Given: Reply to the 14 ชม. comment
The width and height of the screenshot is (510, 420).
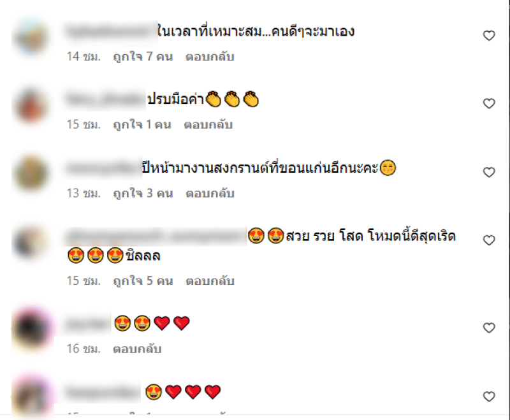Looking at the screenshot, I should tap(210, 57).
